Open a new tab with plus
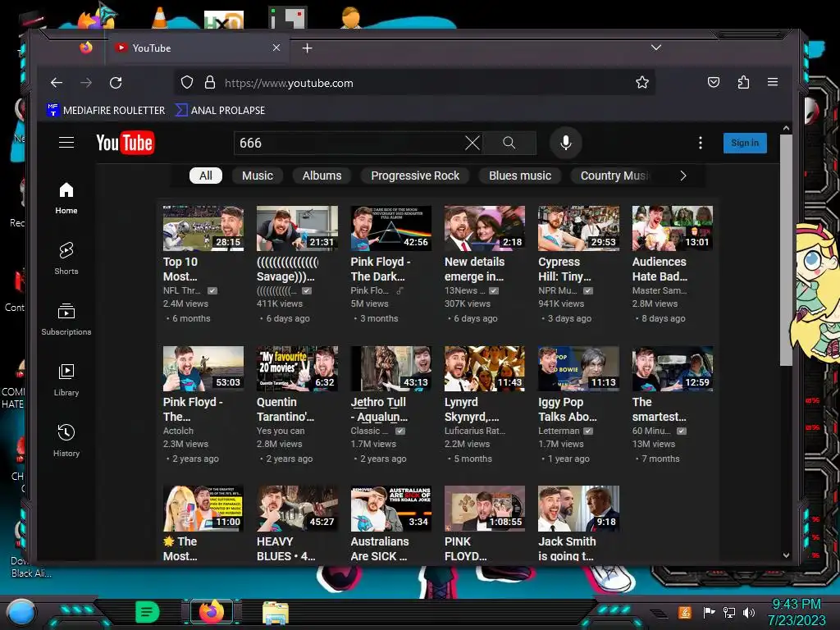Screen dimensions: 840x630 [x=307, y=48]
